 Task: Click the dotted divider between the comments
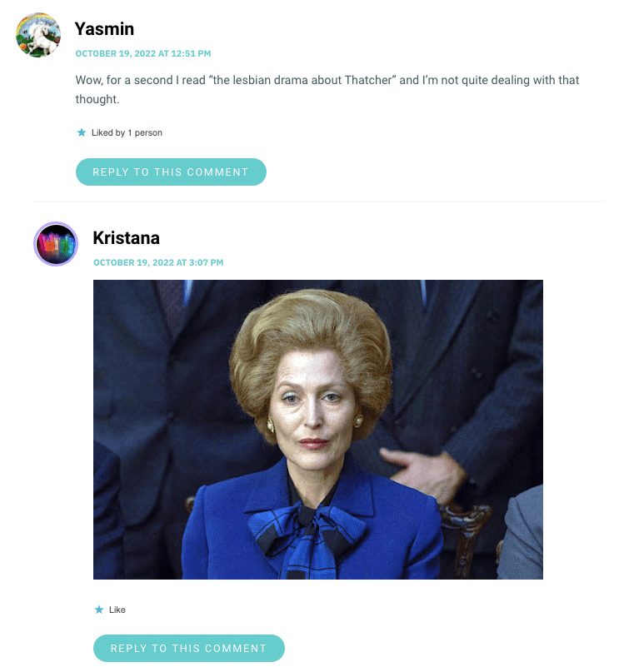tap(317, 201)
